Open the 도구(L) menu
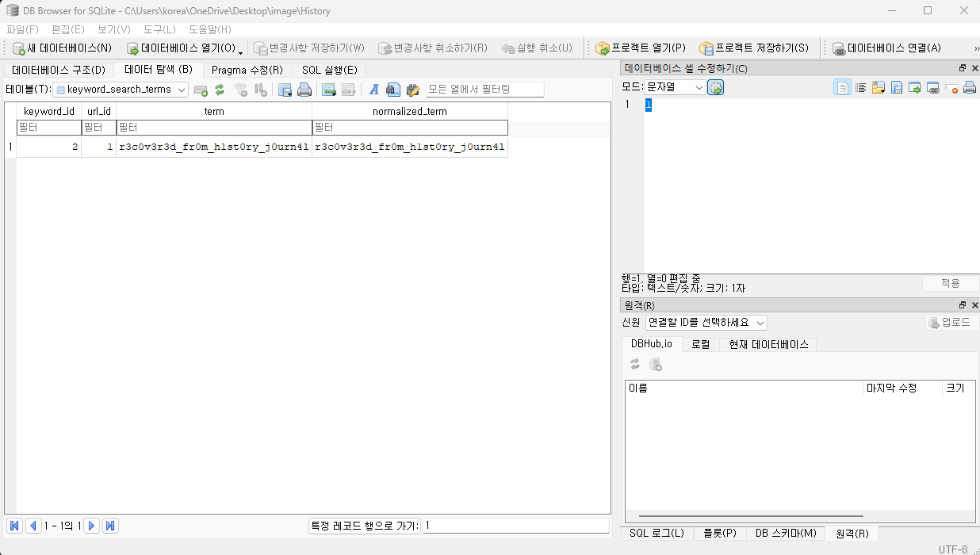980x555 pixels. [x=159, y=29]
